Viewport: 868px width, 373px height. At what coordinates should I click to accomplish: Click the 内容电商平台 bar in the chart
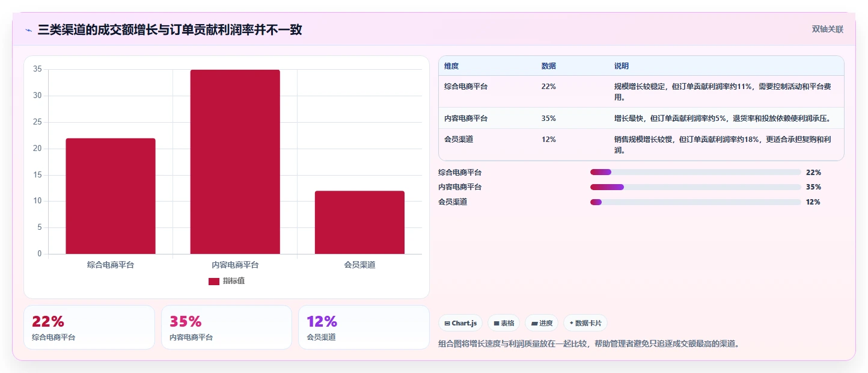(235, 162)
